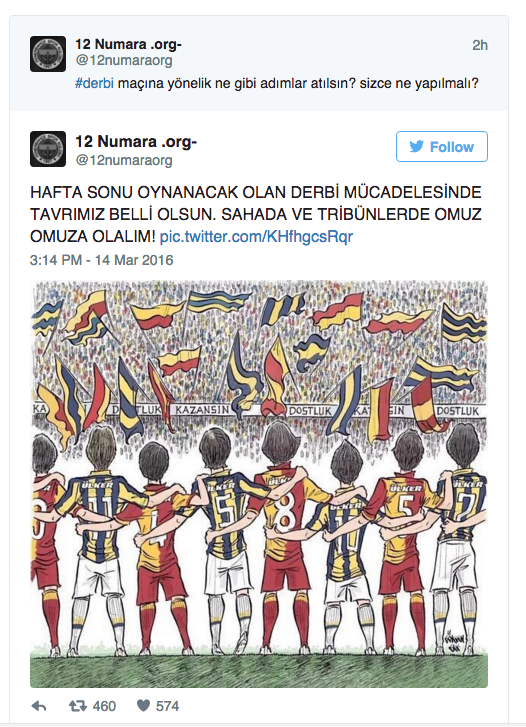
Task: Open @12numaraorg handle in main tweet
Action: [x=124, y=160]
